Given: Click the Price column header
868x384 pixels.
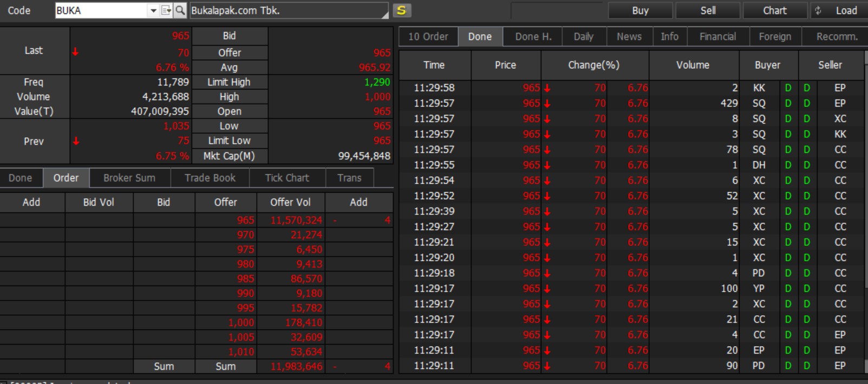Looking at the screenshot, I should (505, 65).
